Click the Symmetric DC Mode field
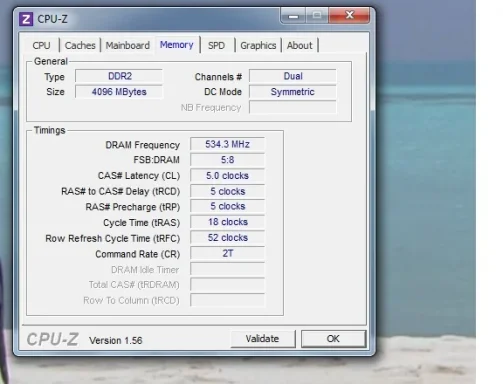503x384 pixels. pos(293,92)
